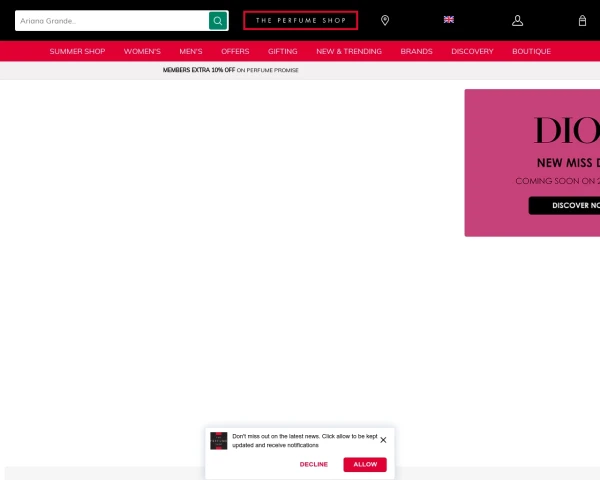This screenshot has width=600, height=480.
Task: Click the Discover Now button on Dior banner
Action: 564,206
